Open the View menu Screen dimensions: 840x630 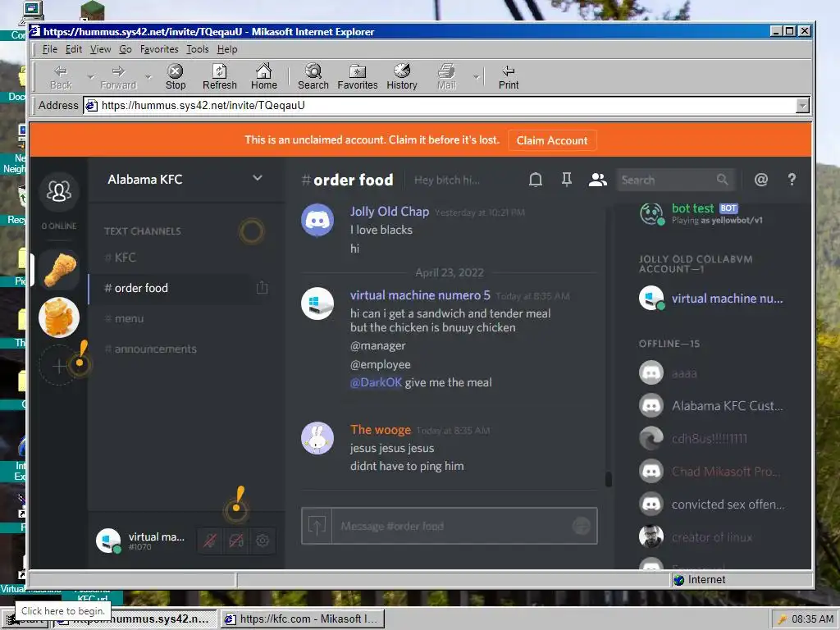point(100,49)
